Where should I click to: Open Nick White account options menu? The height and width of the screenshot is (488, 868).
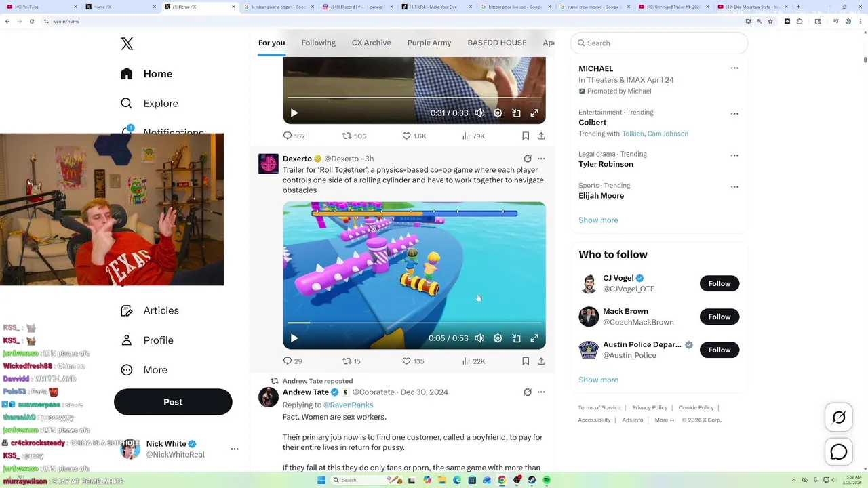tap(235, 449)
